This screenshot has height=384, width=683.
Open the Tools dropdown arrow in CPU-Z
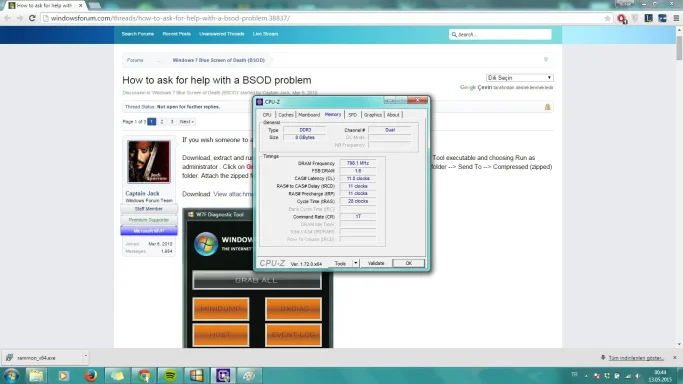click(356, 263)
